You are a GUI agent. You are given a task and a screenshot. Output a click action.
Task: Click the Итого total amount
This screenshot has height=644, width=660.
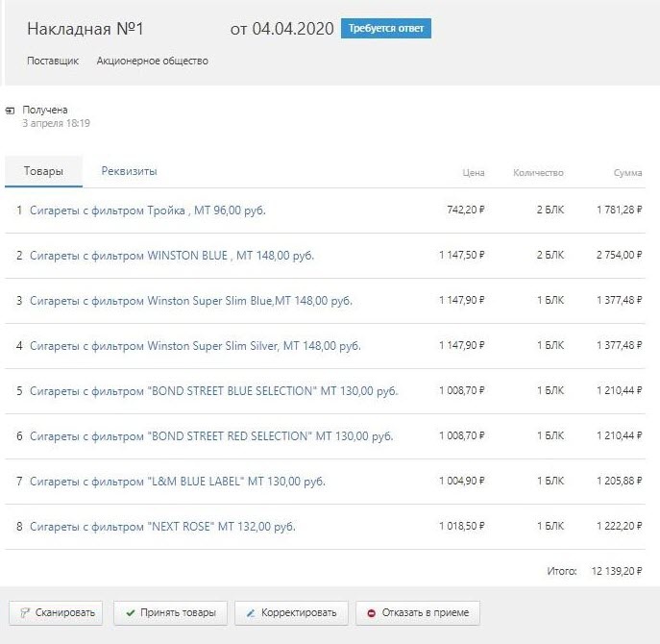pyautogui.click(x=617, y=571)
